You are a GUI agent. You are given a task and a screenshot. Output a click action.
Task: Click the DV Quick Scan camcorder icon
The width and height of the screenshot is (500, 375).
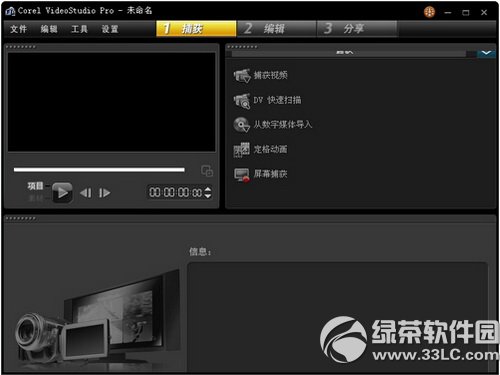click(242, 101)
